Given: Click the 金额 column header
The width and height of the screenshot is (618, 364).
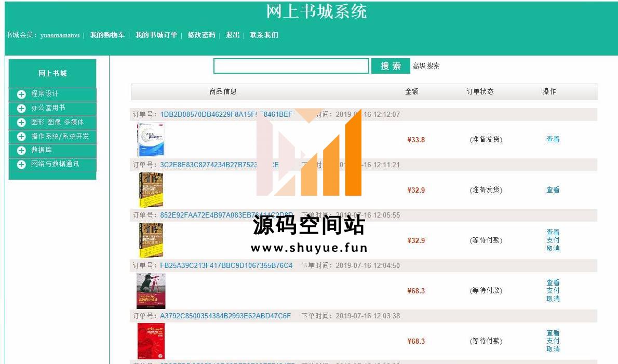Looking at the screenshot, I should [x=412, y=92].
